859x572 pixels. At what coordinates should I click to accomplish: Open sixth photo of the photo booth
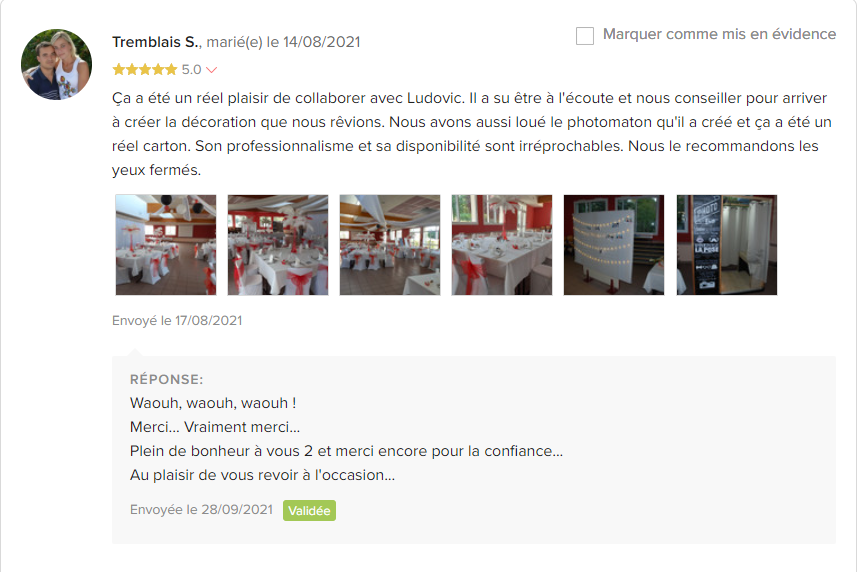pos(726,245)
